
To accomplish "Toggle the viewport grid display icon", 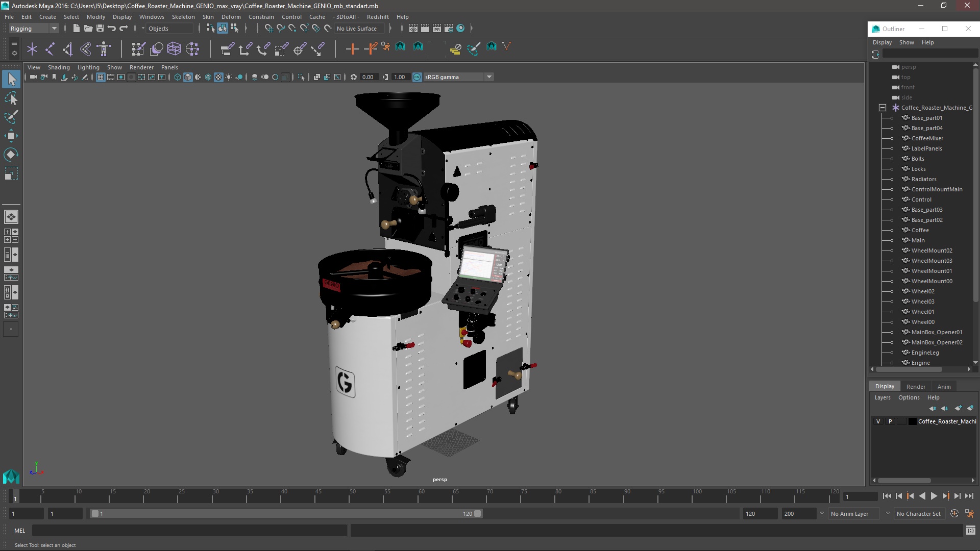I will coord(101,77).
